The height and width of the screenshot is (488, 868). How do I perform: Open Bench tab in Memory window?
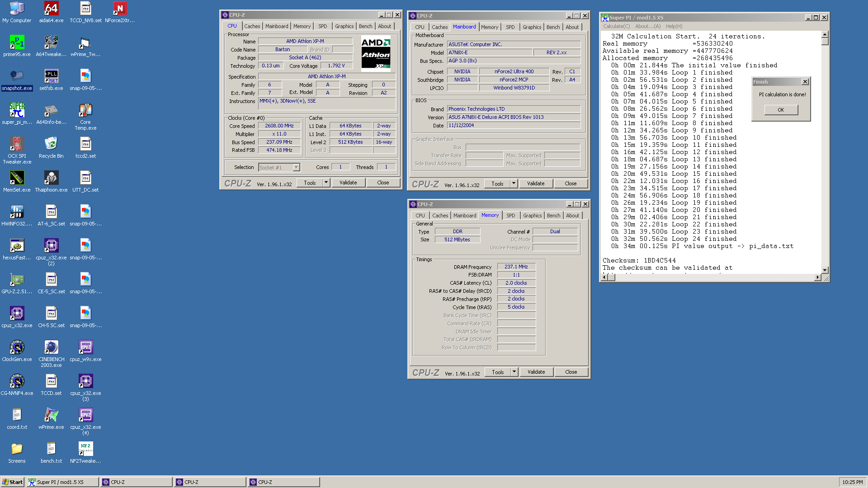553,216
